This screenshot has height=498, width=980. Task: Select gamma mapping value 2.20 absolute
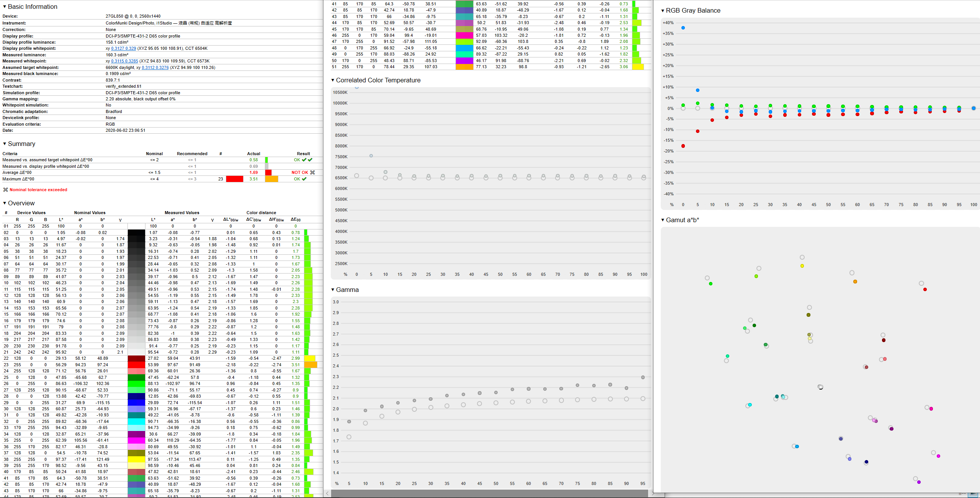click(119, 99)
